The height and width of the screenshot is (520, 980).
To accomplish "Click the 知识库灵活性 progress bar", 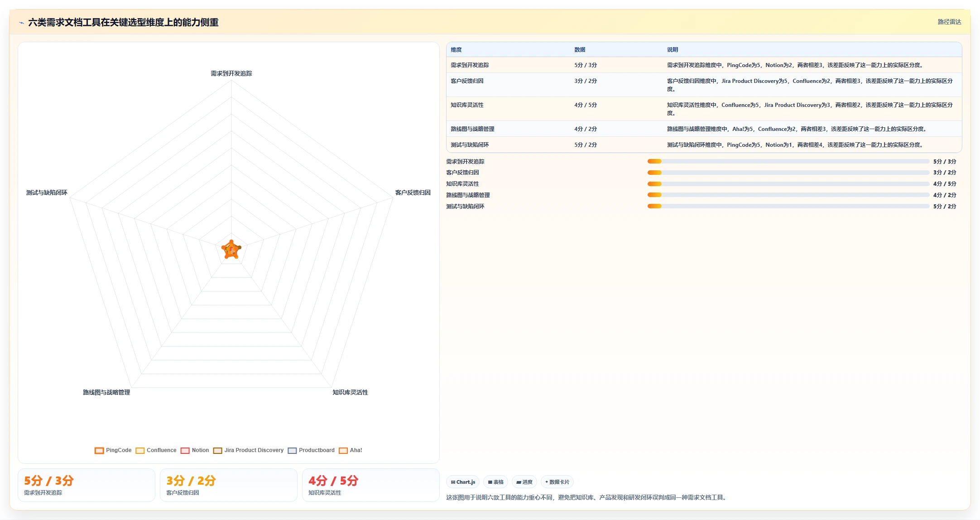I will pos(788,184).
